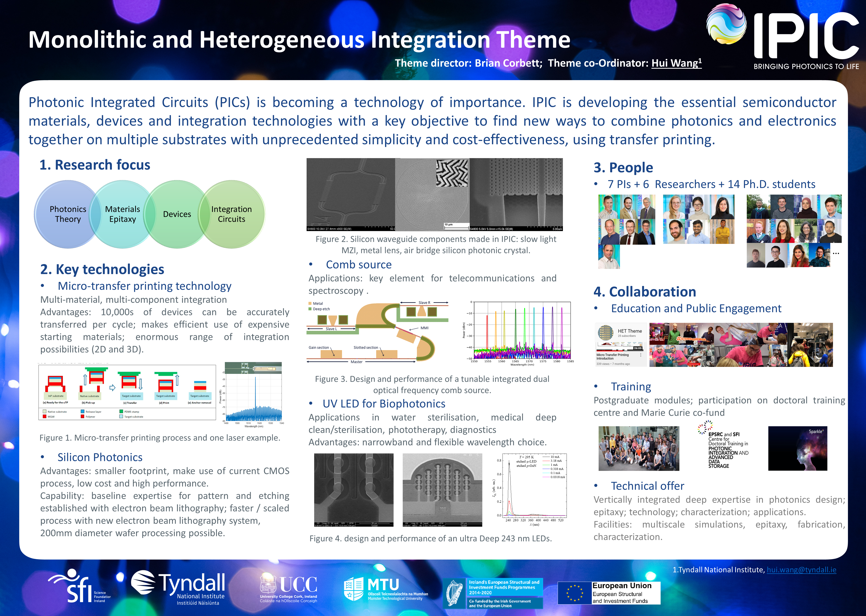
Task: Click the '4. Collaboration' heading
Action: tap(645, 292)
